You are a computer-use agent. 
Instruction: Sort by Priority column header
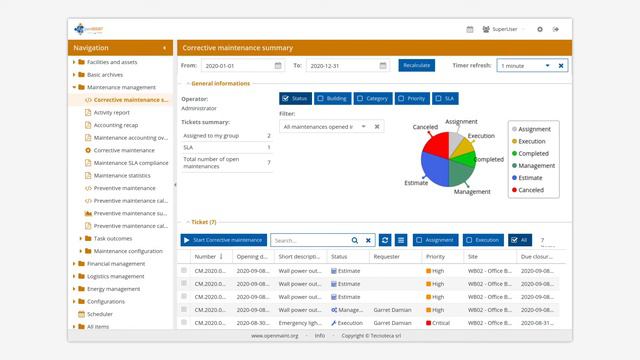[x=435, y=257]
